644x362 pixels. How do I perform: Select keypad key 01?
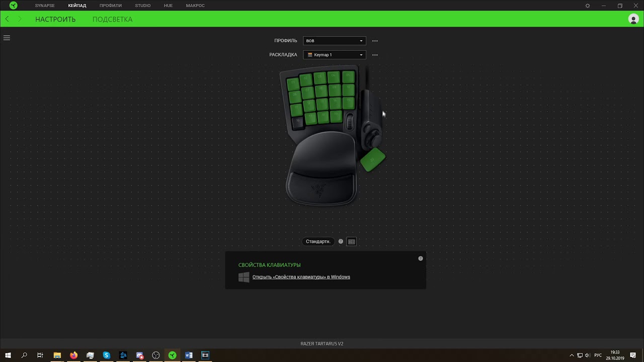pos(293,84)
